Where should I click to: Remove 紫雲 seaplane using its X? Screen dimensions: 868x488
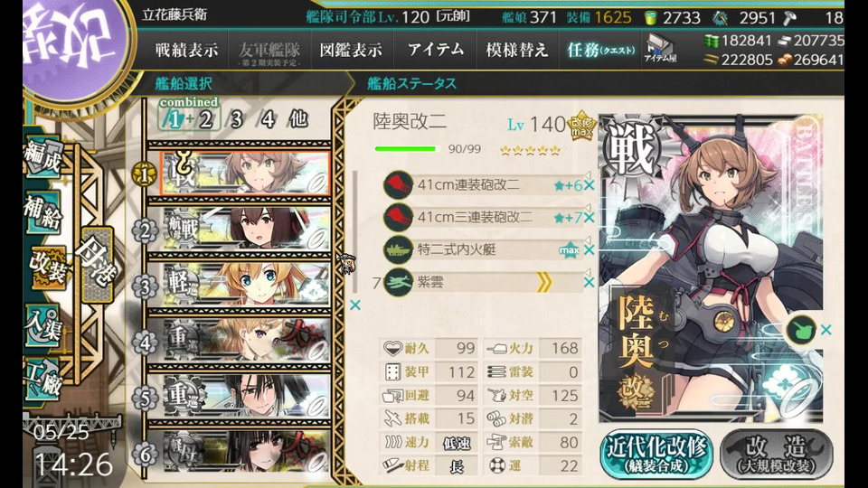tap(589, 283)
